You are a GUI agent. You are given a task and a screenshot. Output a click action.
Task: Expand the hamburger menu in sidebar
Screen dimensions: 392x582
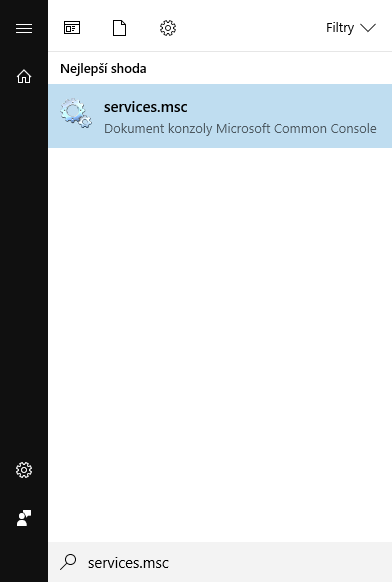24,28
